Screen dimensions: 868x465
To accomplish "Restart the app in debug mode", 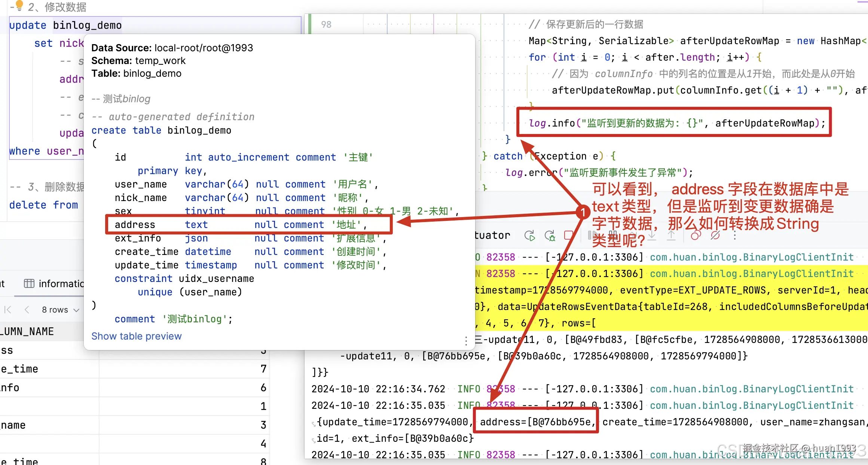I will click(x=550, y=235).
